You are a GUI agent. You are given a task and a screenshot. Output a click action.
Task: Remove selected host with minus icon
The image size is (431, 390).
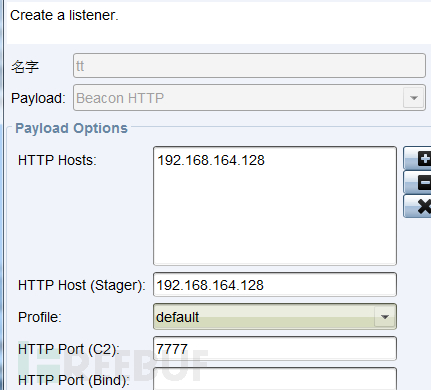click(x=418, y=182)
